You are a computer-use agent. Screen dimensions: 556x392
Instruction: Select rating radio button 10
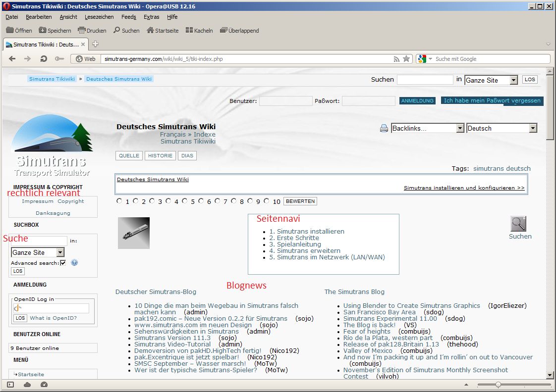(267, 201)
